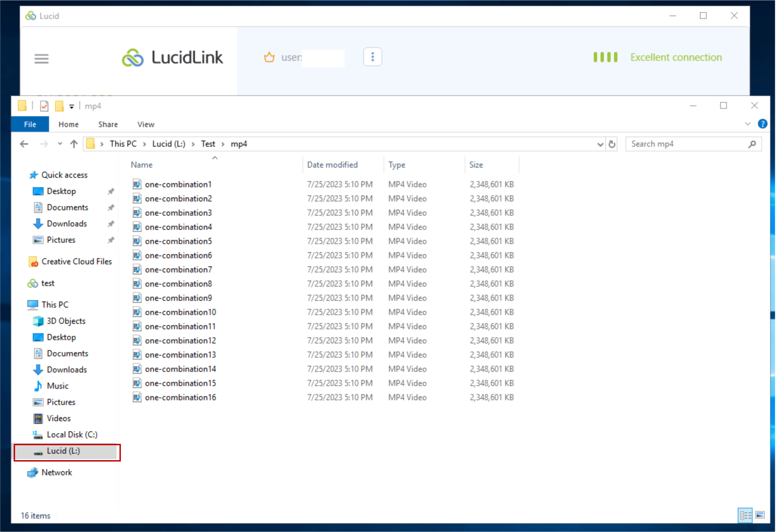Navigate back with the back arrow

click(x=24, y=144)
